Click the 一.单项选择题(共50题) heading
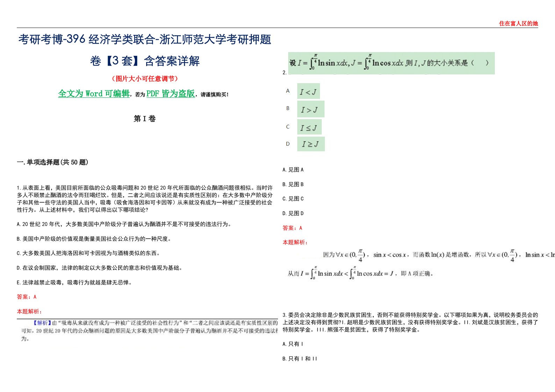The width and height of the screenshot is (555, 392). (52, 162)
